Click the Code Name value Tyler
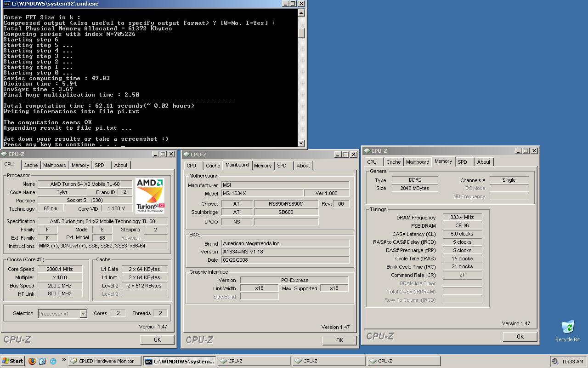This screenshot has width=588, height=368. tap(62, 192)
